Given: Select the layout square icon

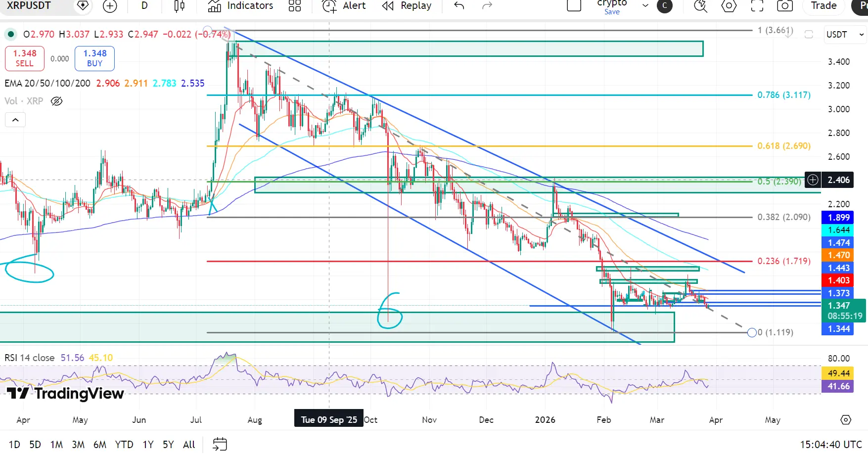Looking at the screenshot, I should pos(574,5).
